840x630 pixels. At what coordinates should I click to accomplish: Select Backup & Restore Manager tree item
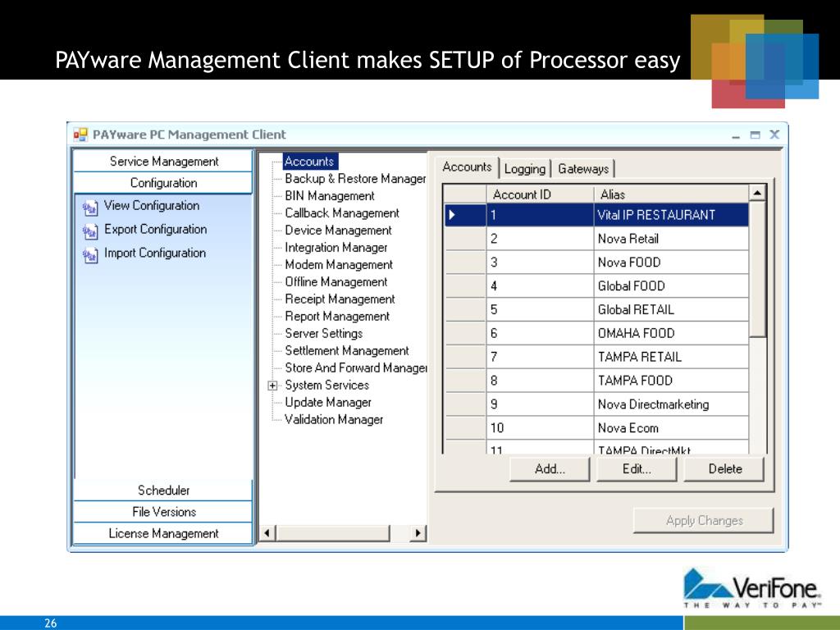click(355, 178)
